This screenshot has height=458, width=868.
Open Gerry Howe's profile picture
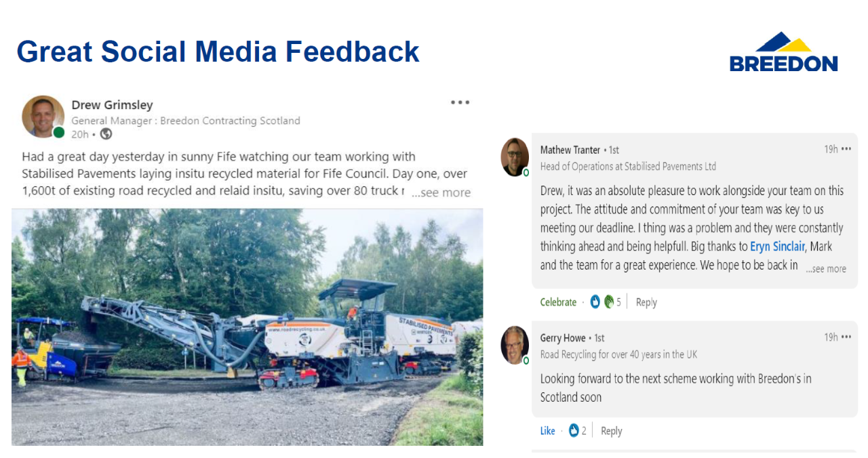pyautogui.click(x=515, y=345)
